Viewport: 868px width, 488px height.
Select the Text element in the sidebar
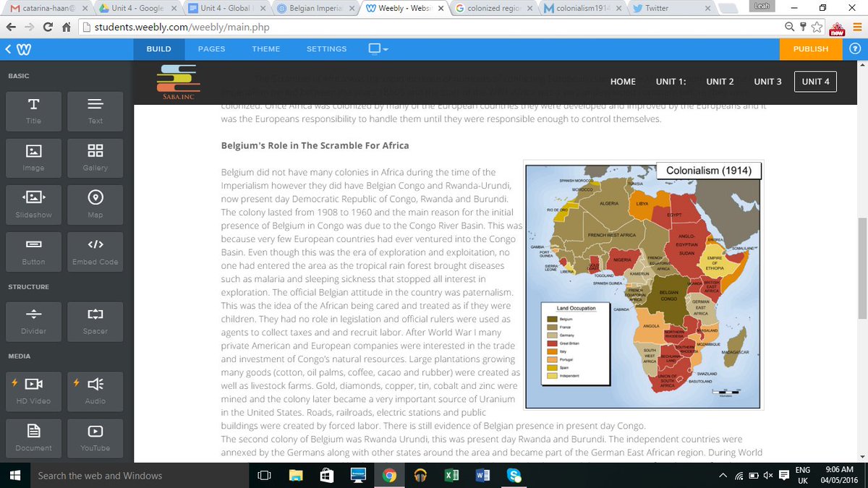pos(95,110)
